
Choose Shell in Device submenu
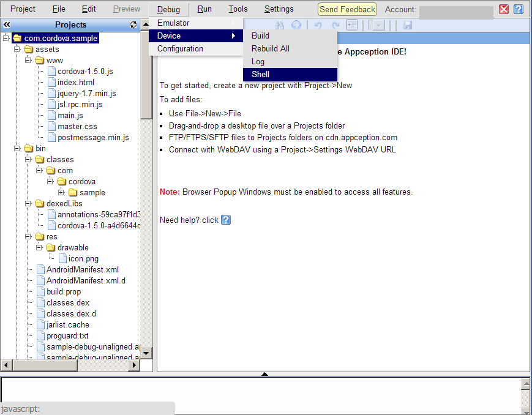pos(290,74)
